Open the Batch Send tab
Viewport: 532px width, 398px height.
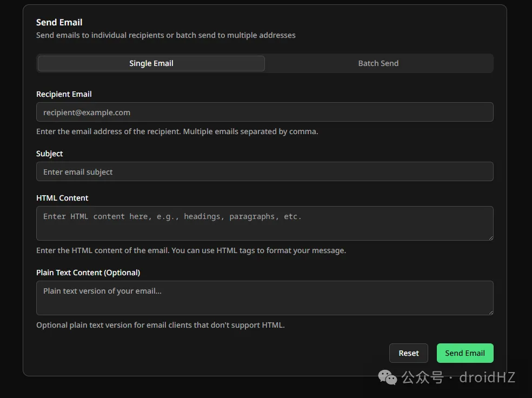point(378,63)
